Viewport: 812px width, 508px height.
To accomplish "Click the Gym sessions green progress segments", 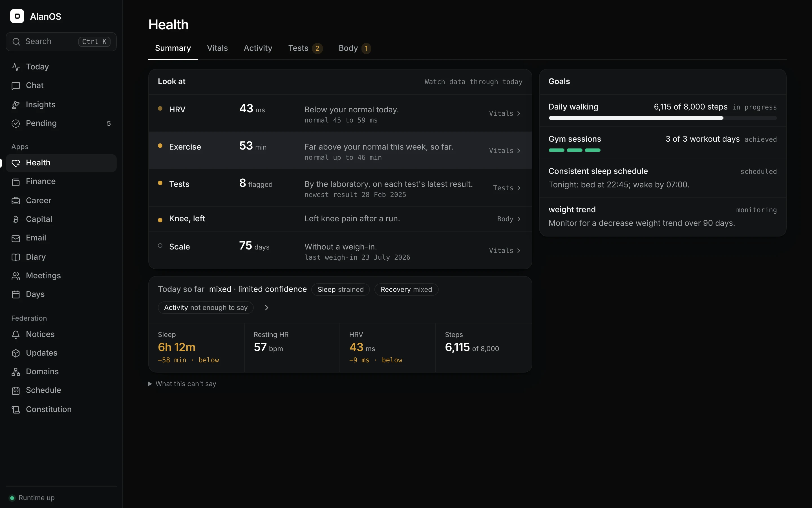I will point(574,150).
